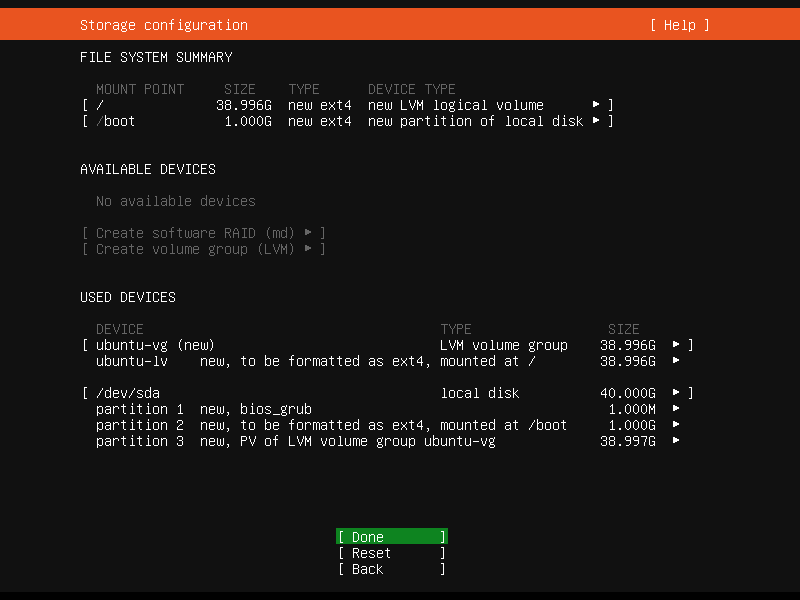This screenshot has width=800, height=600.
Task: Click the arrow next to partition 1 bios_grub
Action: tap(676, 409)
